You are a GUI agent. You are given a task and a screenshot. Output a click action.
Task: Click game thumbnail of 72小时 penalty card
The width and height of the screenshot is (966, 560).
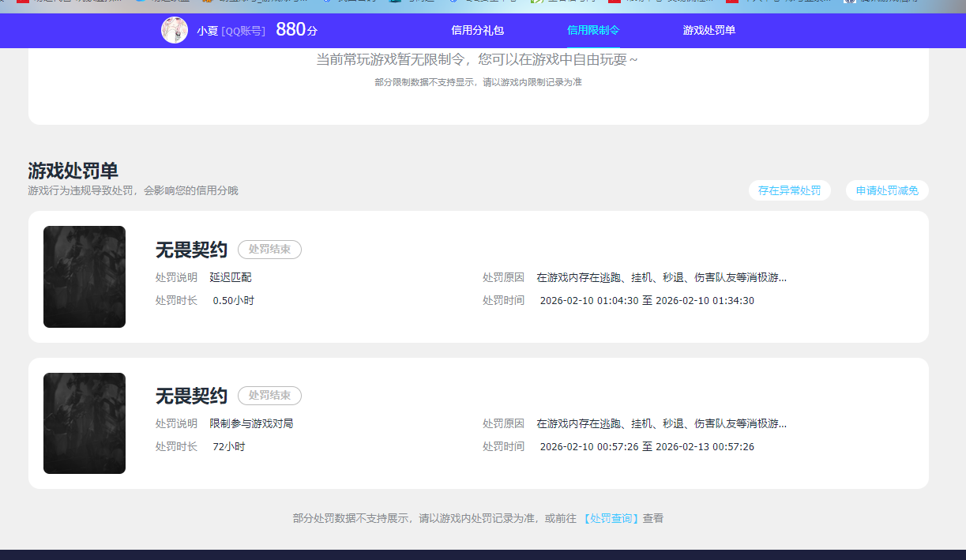(x=85, y=423)
